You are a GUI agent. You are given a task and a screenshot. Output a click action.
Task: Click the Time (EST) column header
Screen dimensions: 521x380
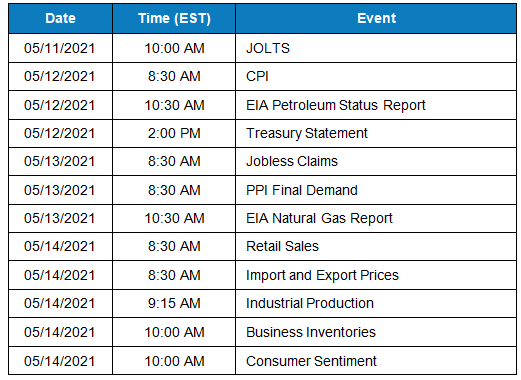[174, 18]
